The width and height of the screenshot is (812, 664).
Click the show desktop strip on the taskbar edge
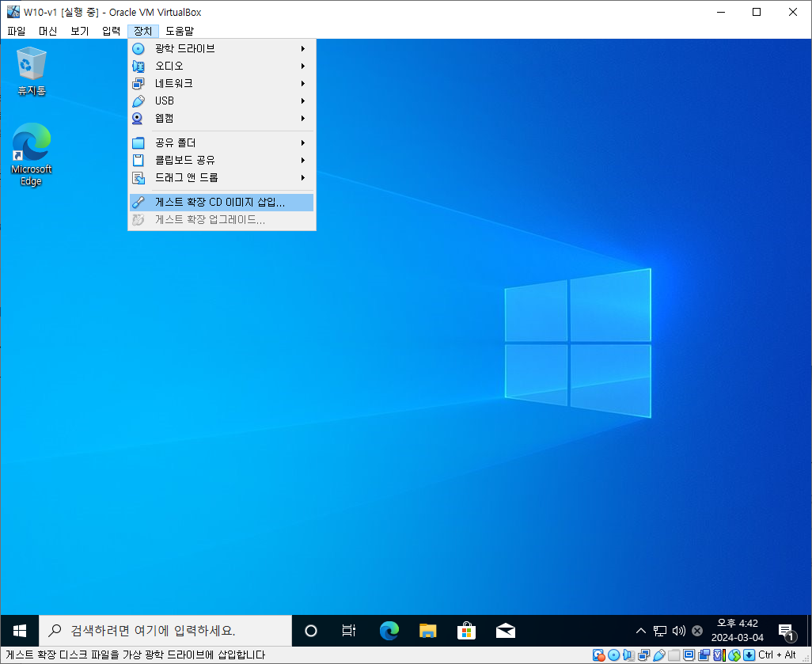pyautogui.click(x=809, y=631)
